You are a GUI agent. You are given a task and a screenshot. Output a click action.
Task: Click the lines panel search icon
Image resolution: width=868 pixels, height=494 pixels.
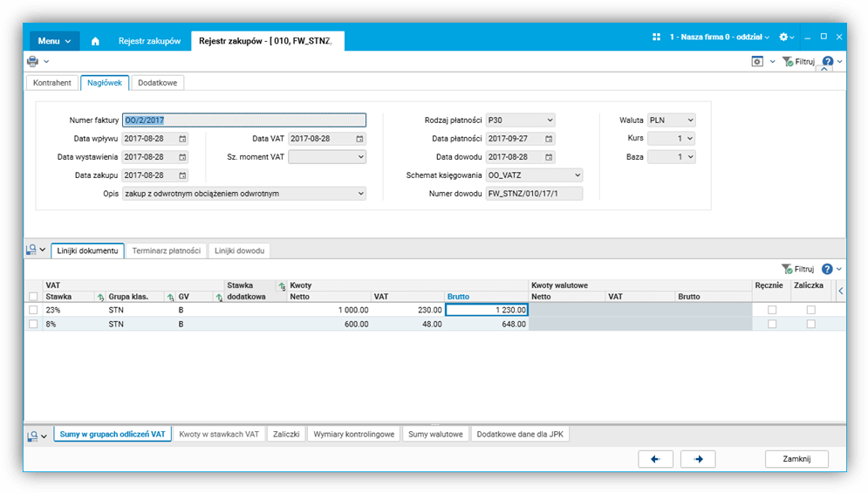(31, 250)
